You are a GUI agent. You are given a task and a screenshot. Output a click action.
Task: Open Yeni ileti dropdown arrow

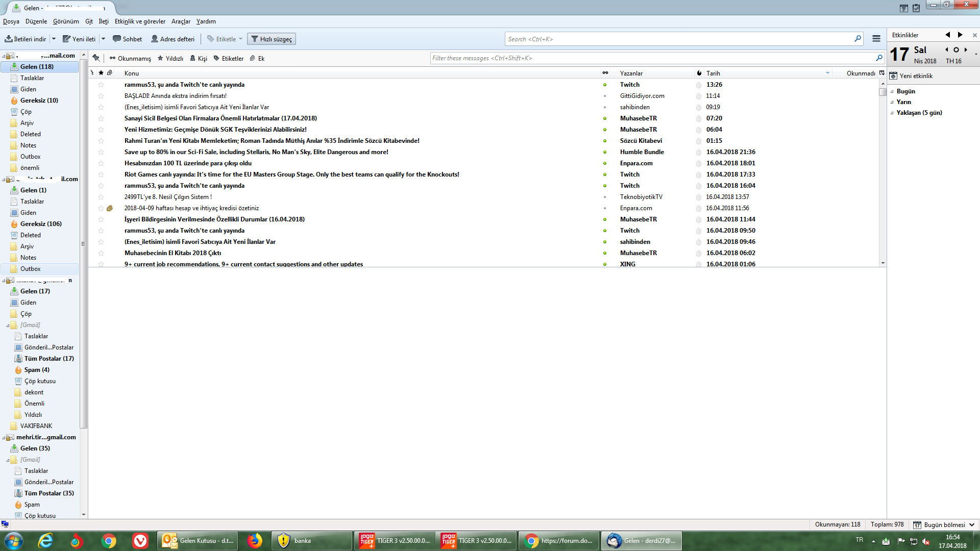pos(103,39)
